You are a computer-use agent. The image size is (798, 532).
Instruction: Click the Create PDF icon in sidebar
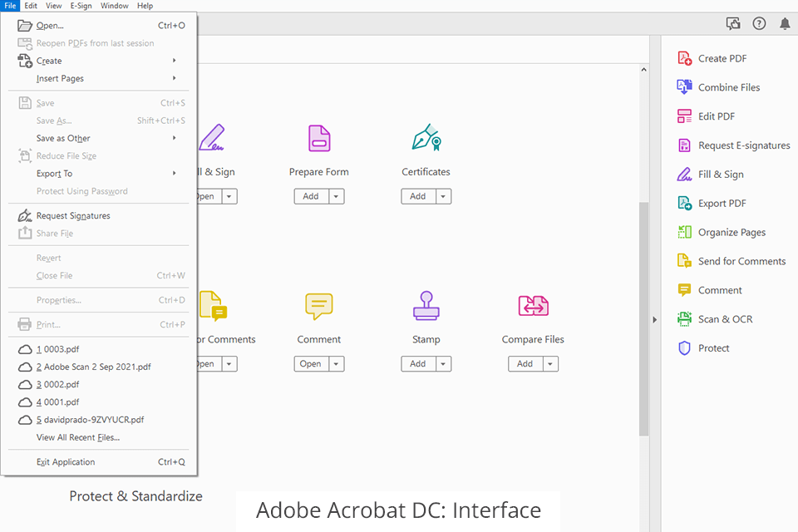click(684, 58)
